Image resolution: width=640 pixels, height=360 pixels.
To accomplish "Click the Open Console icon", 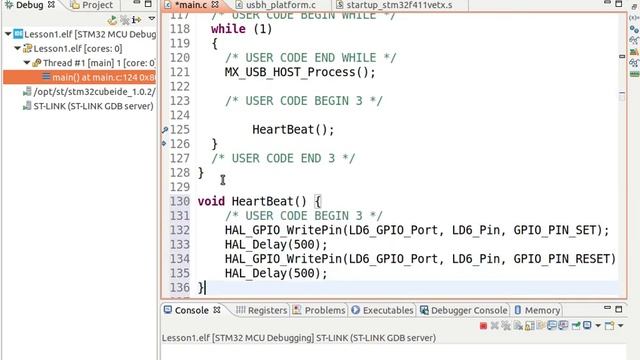I will point(609,326).
